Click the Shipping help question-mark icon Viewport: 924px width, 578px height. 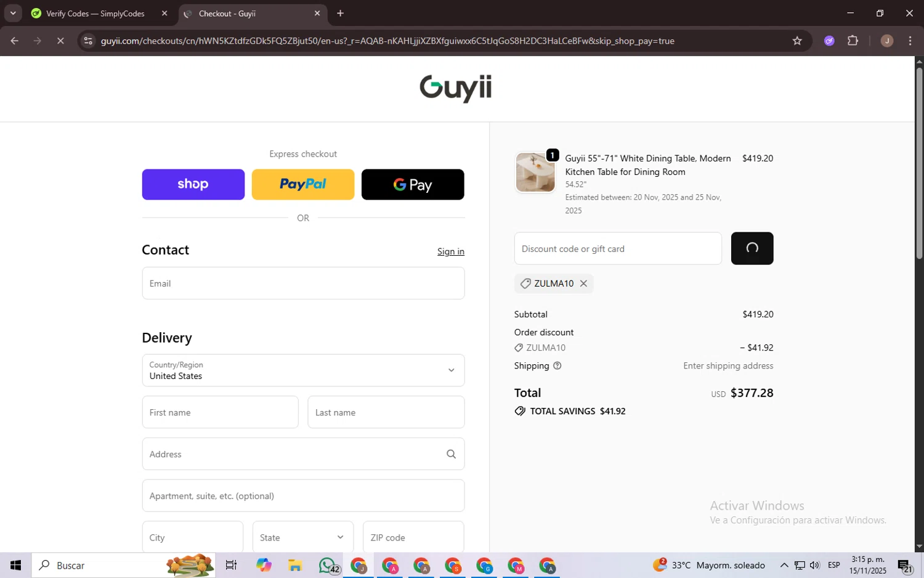click(557, 365)
